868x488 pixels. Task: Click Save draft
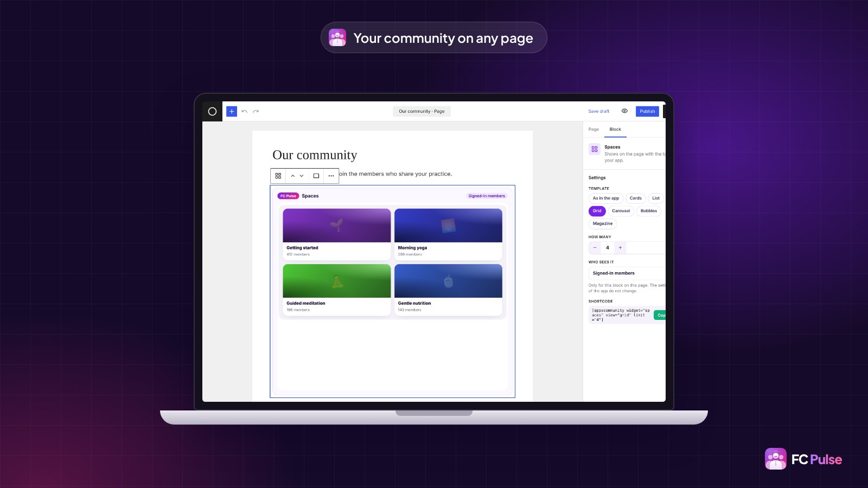click(x=599, y=111)
